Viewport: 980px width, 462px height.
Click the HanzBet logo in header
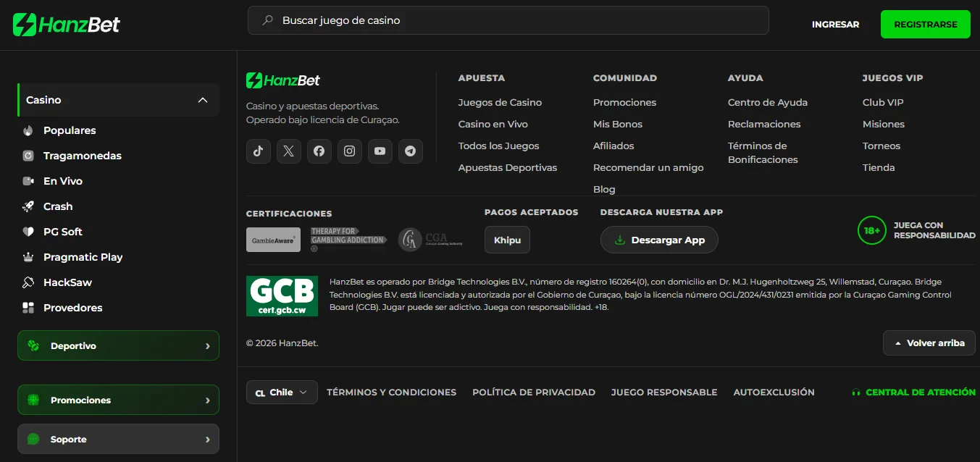coord(67,24)
